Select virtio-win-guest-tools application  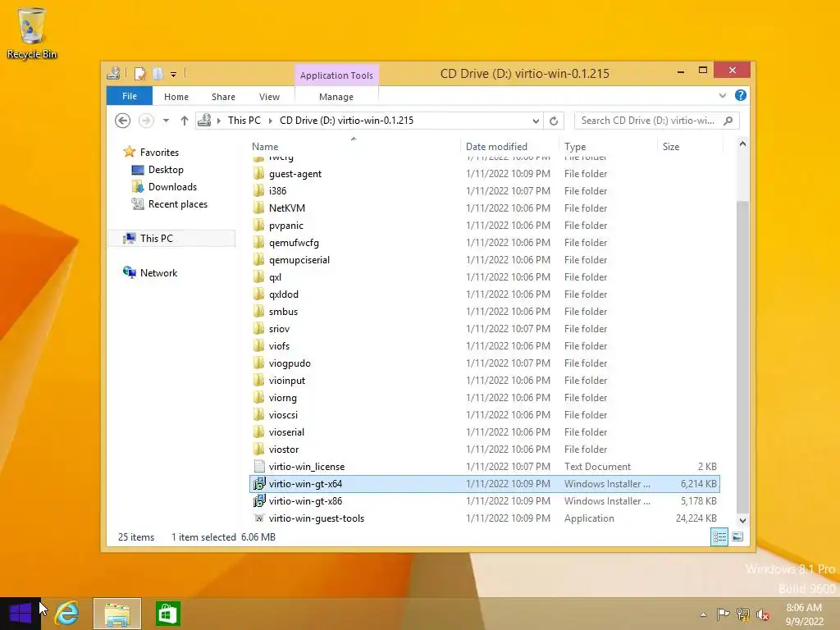pos(484,518)
